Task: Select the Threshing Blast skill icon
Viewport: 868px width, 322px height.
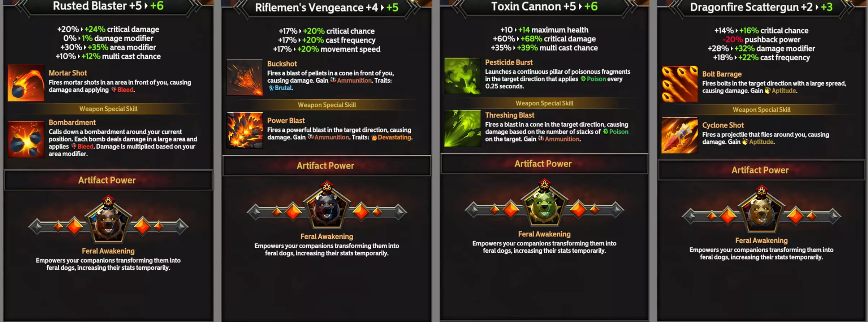Action: pyautogui.click(x=462, y=129)
